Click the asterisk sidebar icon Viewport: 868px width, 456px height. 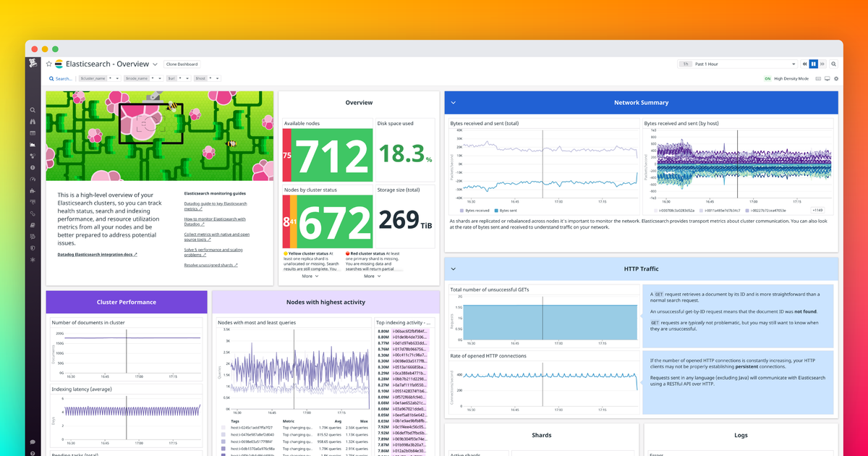point(33,258)
